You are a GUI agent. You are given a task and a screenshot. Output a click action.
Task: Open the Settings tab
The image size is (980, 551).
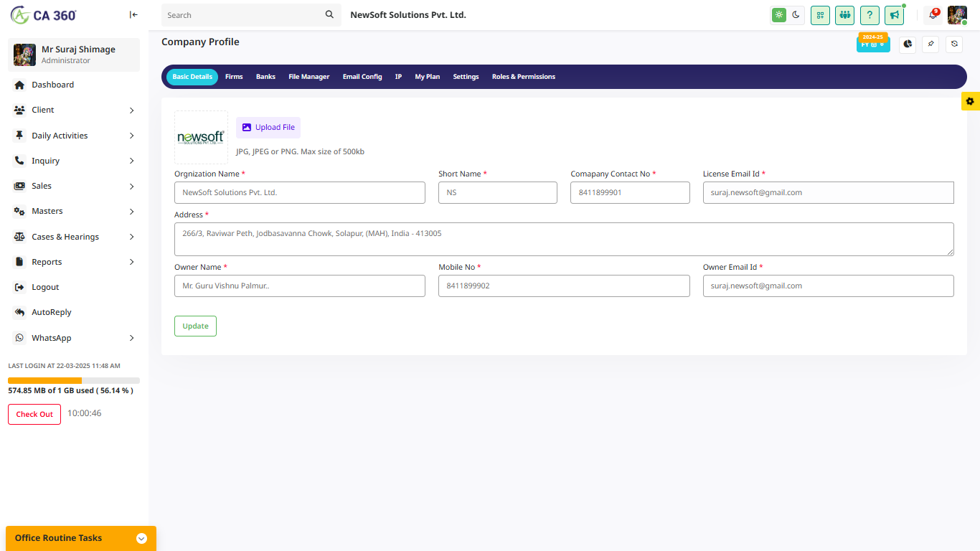[466, 77]
